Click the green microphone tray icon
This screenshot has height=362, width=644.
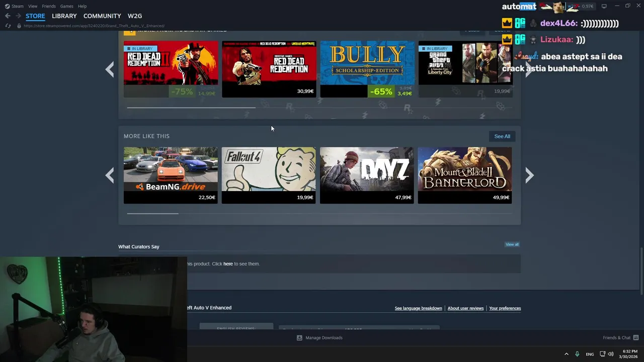point(577,354)
